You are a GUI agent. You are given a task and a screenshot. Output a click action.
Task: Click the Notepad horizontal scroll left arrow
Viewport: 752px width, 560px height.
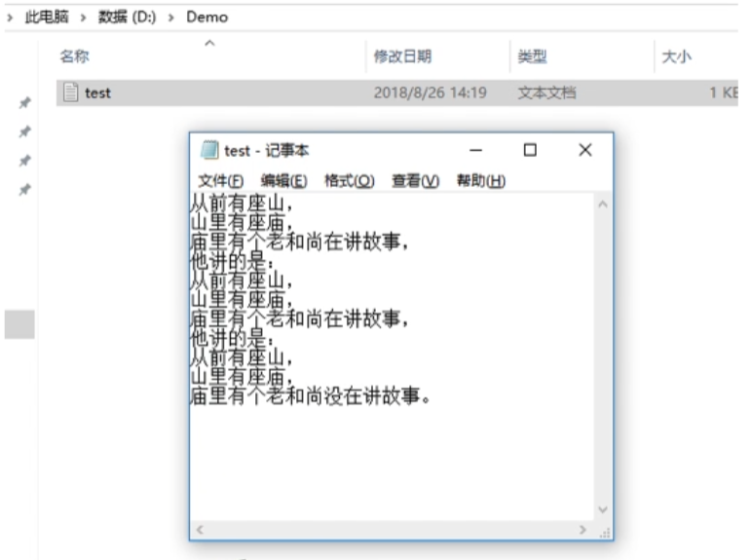200,529
